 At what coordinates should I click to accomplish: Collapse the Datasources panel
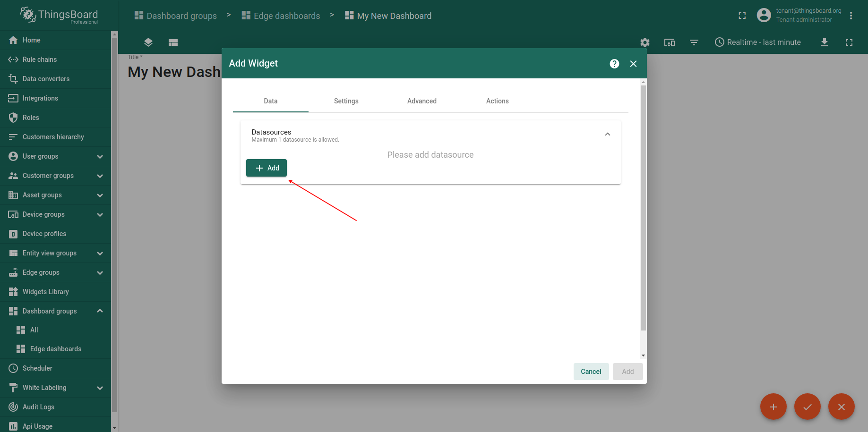[x=607, y=135]
